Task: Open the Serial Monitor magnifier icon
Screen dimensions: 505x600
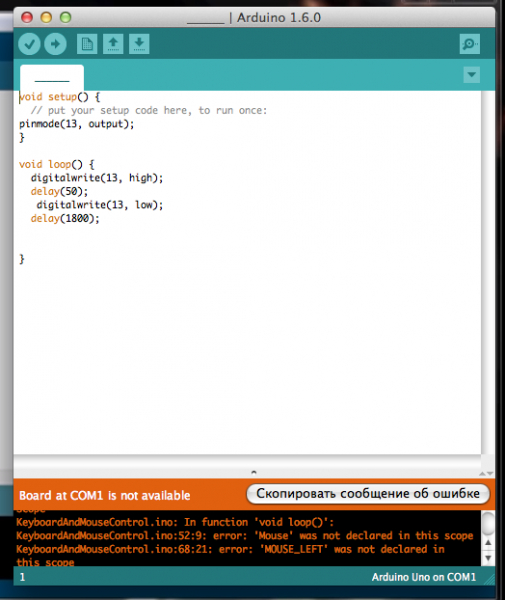Action: point(469,44)
